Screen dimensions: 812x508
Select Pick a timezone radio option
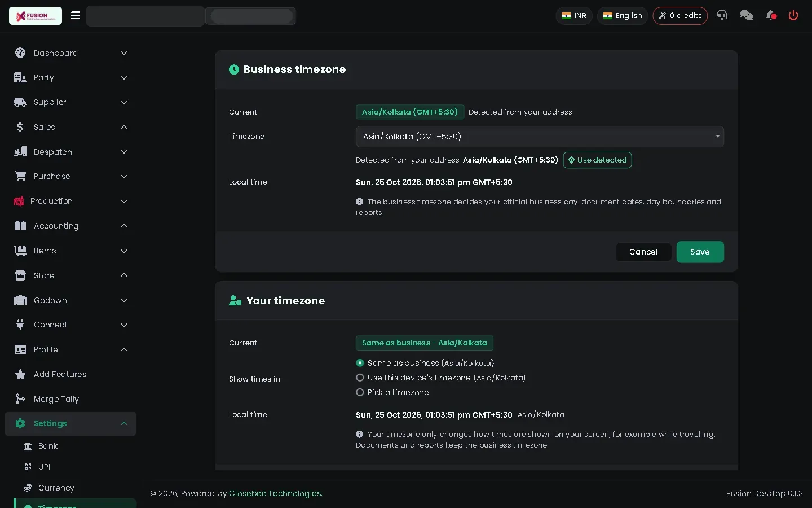click(360, 392)
